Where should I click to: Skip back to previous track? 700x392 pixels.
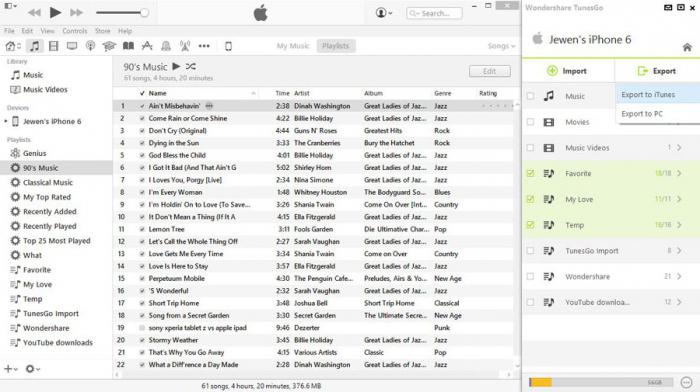point(34,13)
